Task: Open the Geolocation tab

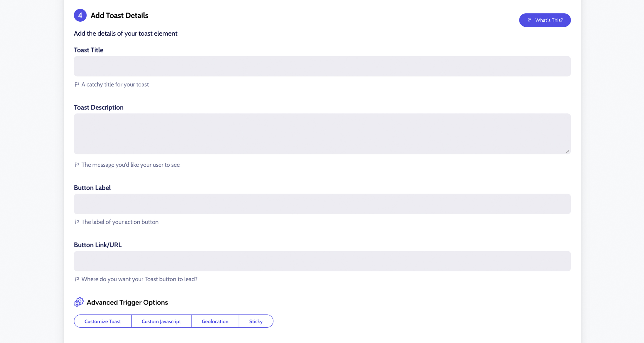Action: (215, 321)
